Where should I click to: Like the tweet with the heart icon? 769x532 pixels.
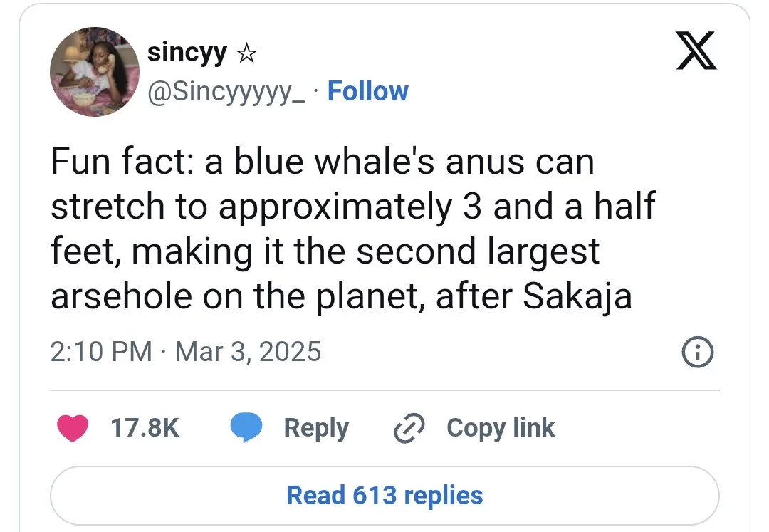click(71, 428)
